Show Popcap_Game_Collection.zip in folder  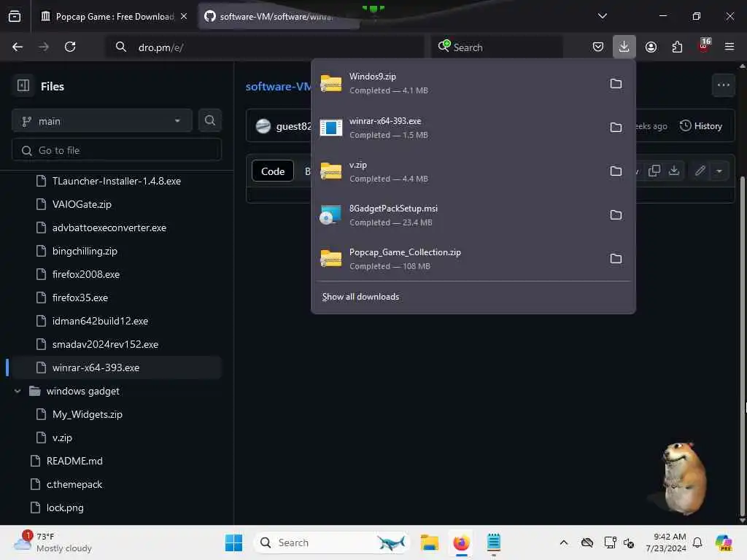click(x=616, y=259)
